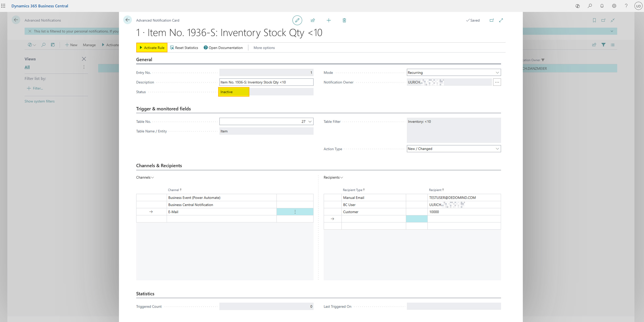Open the settings gear icon
644x322 pixels.
tap(614, 6)
